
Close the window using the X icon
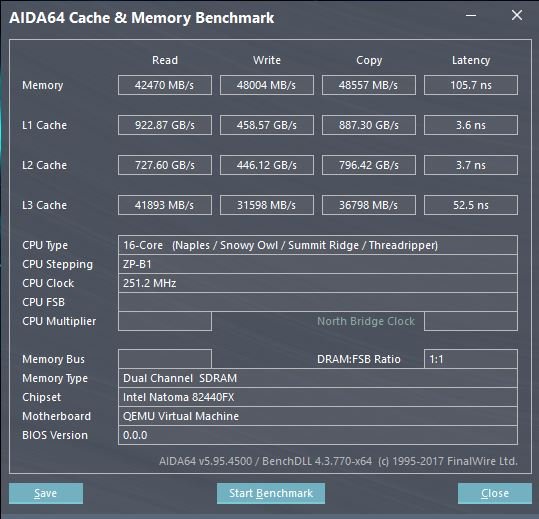point(517,15)
